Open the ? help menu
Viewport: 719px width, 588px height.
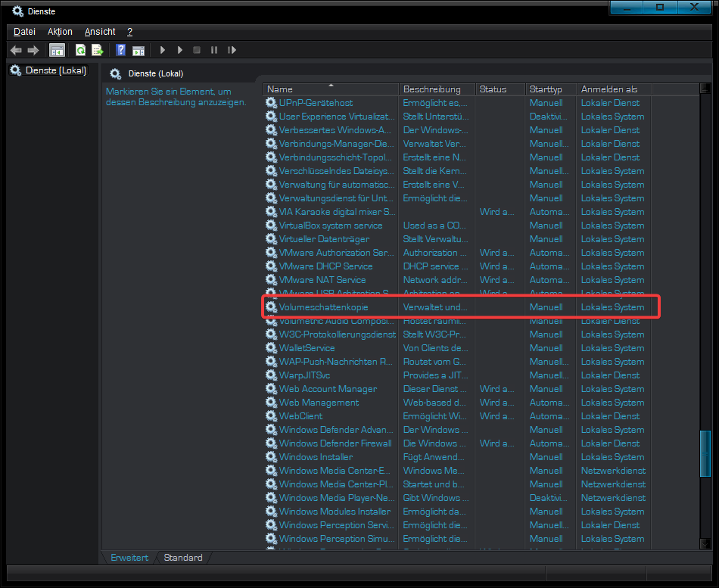tap(129, 32)
